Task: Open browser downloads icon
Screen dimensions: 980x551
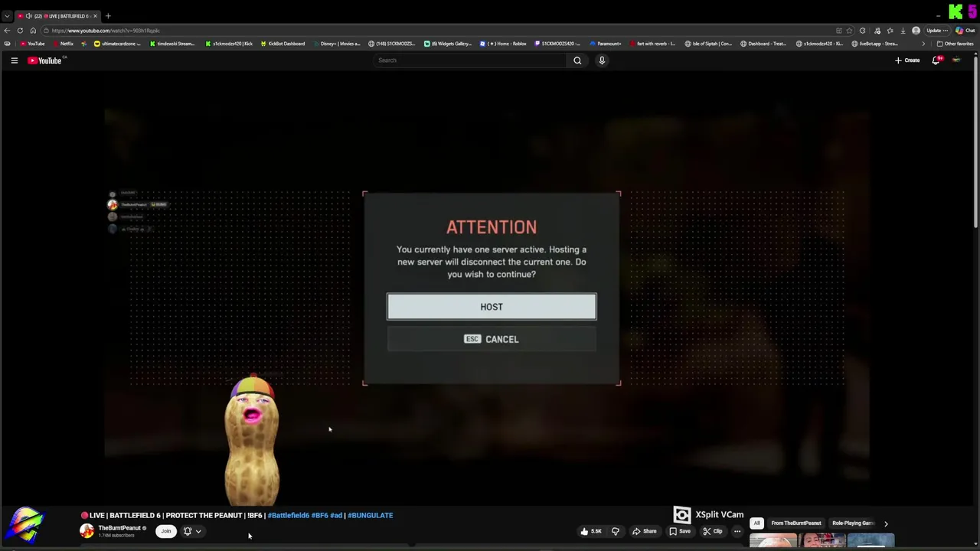Action: pyautogui.click(x=903, y=31)
